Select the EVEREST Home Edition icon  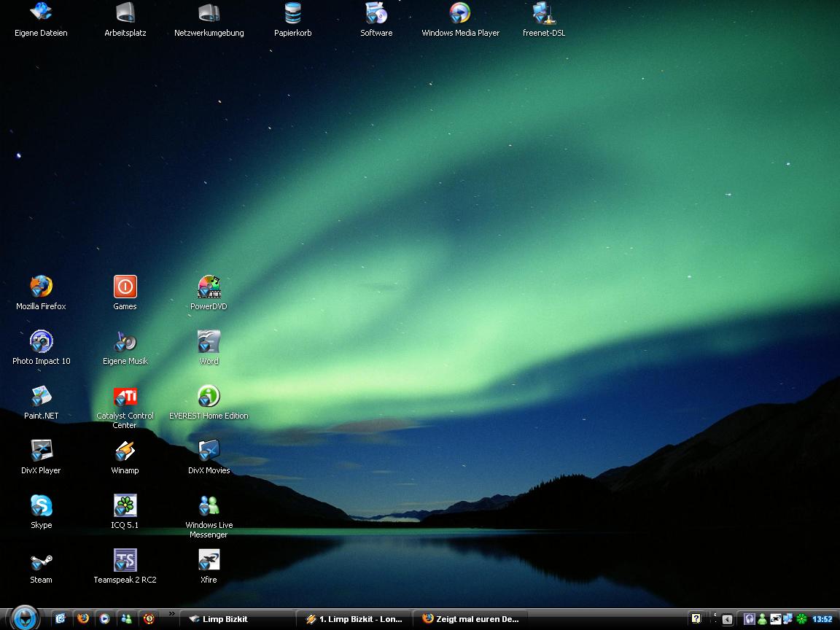209,402
